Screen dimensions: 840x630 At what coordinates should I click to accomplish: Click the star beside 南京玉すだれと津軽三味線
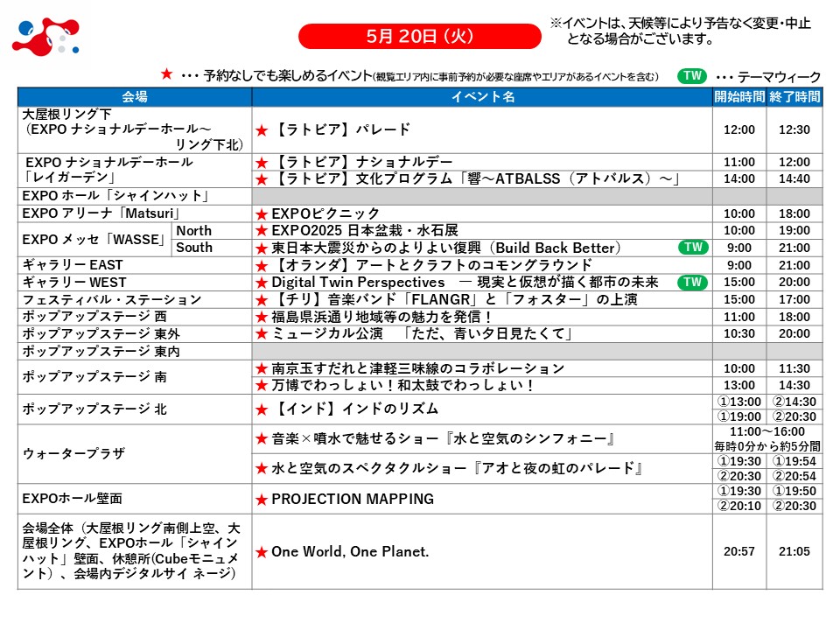[x=262, y=368]
